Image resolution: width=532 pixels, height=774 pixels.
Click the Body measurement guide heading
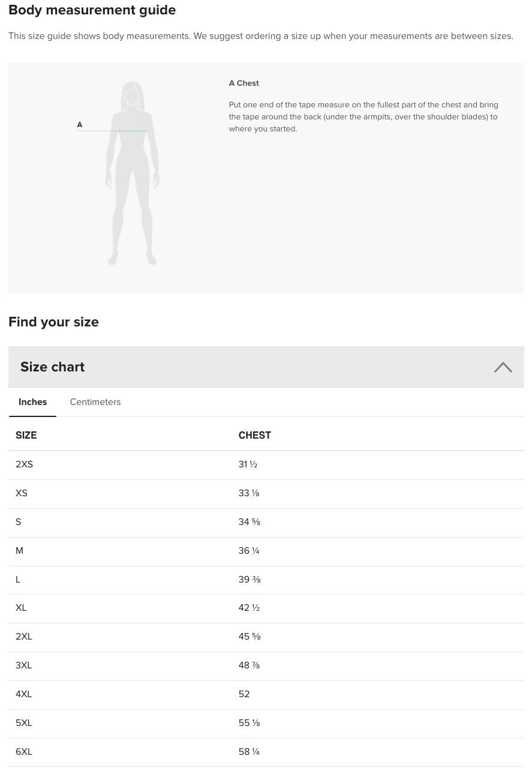(x=92, y=10)
